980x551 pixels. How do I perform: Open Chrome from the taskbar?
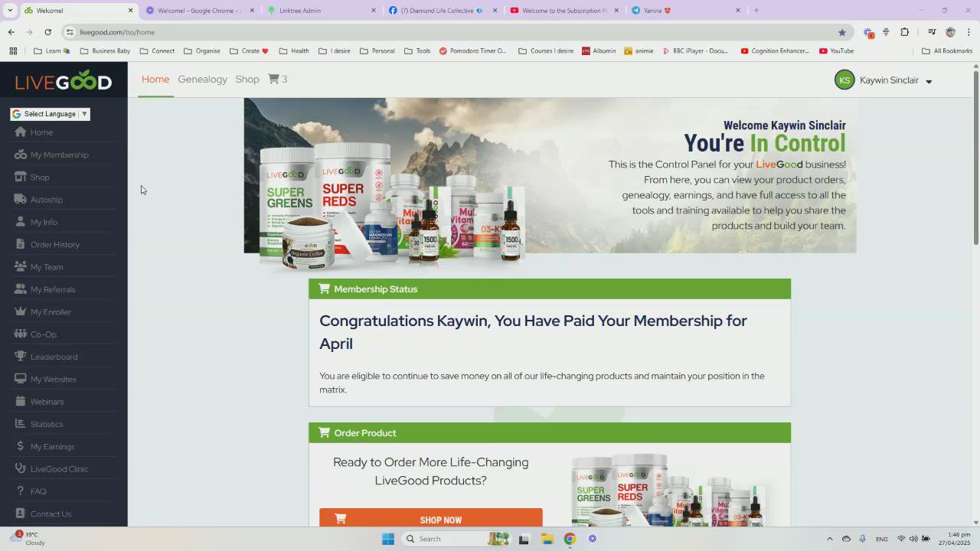[570, 539]
